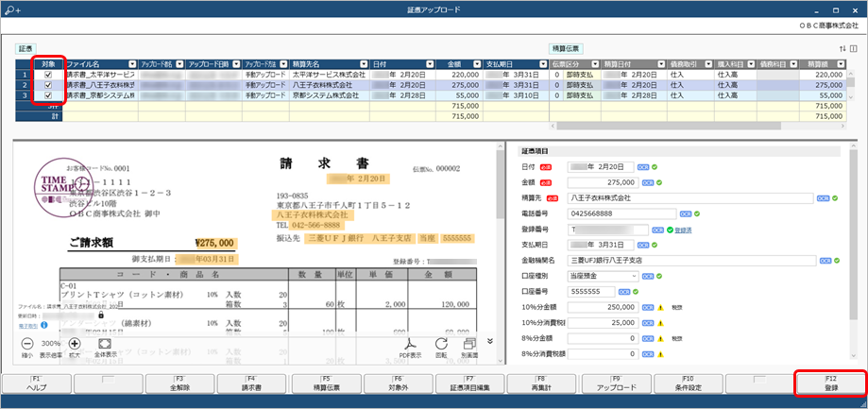Select the 精算伝票 section label tab
This screenshot has width=868, height=409.
[565, 49]
